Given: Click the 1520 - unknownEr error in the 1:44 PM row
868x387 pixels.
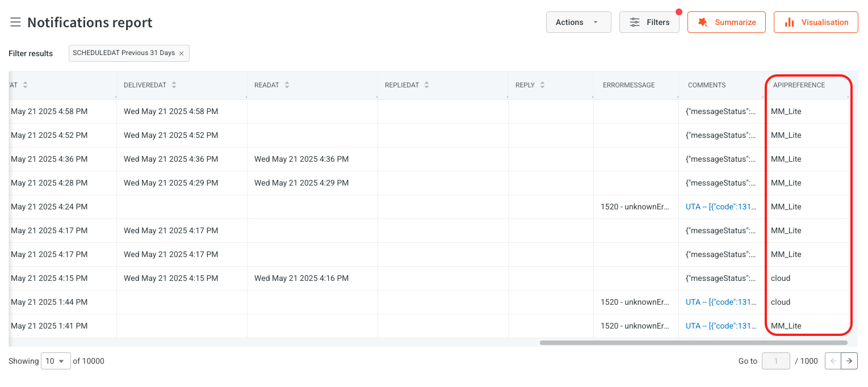Looking at the screenshot, I should (635, 302).
